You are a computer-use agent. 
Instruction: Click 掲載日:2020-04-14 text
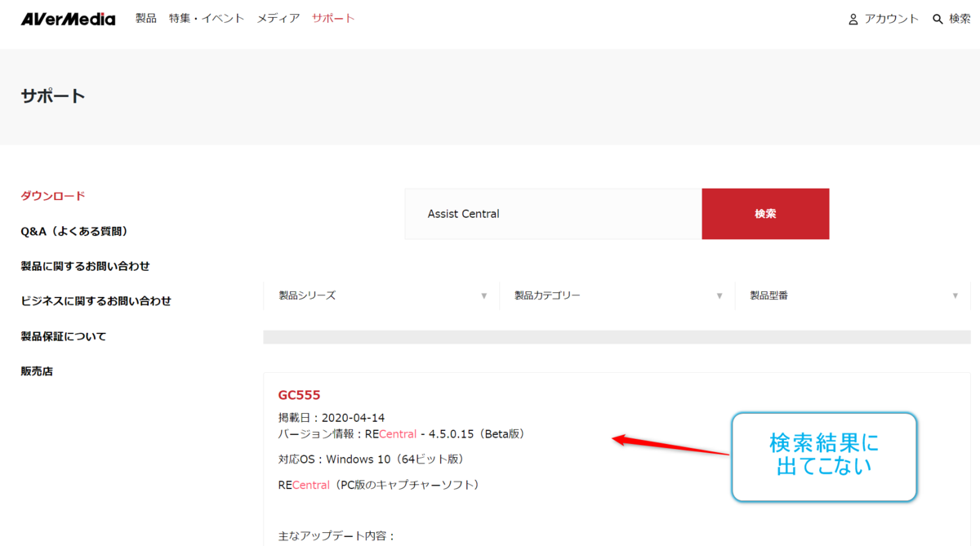[x=332, y=418]
